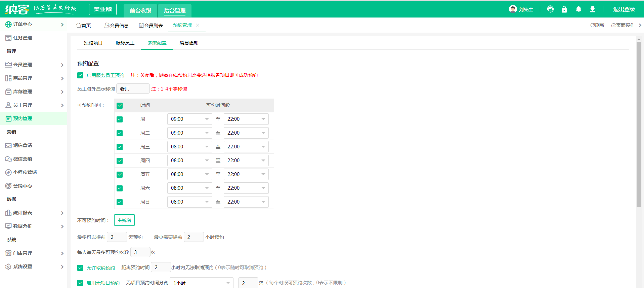Click the 员工管理 person icon
Screen dimensions: 644x288
click(8, 105)
